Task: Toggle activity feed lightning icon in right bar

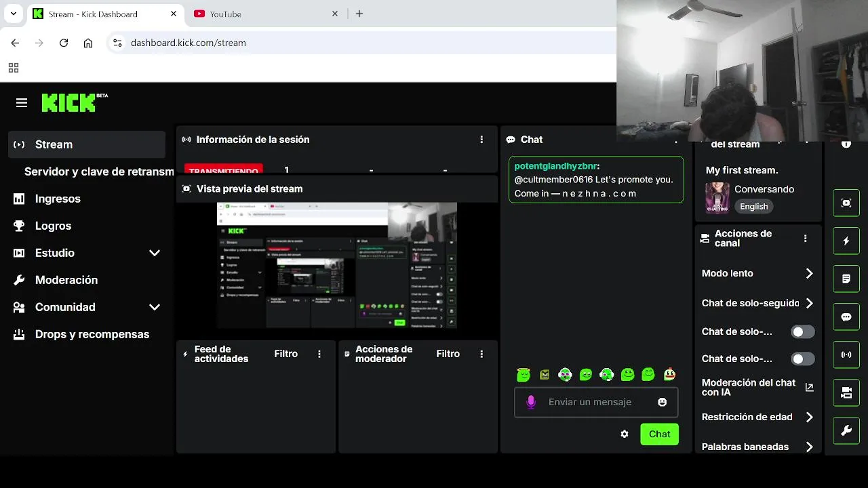Action: (846, 241)
